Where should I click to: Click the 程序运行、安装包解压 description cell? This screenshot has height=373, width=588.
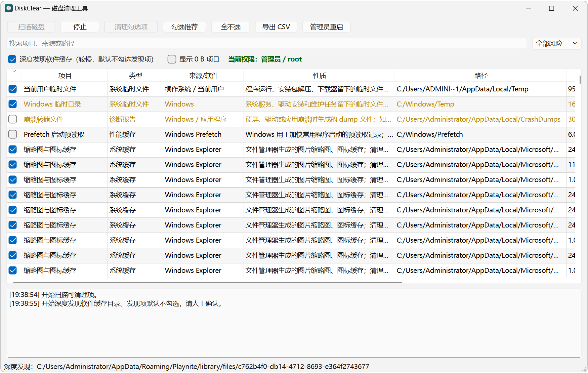click(x=319, y=89)
